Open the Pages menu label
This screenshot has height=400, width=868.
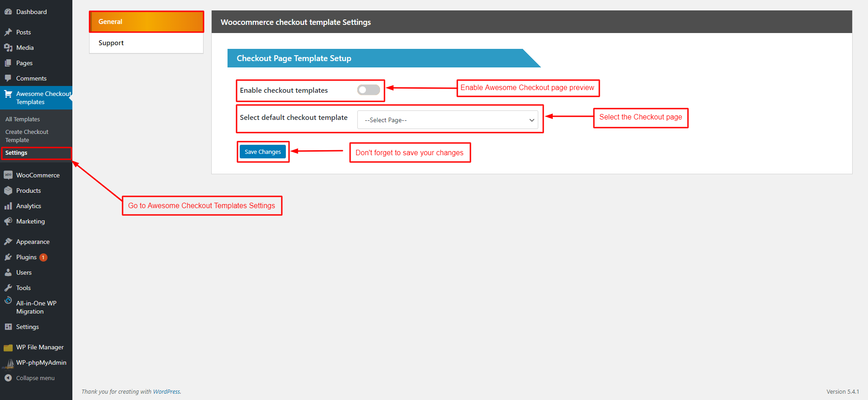click(24, 63)
